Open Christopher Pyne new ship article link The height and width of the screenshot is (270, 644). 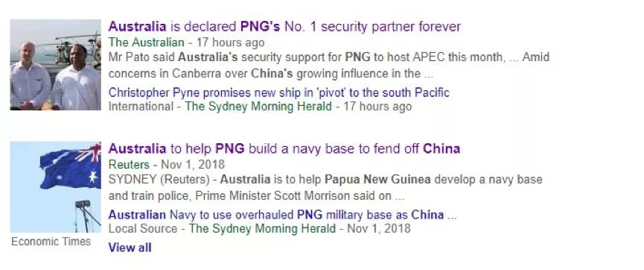pos(279,92)
